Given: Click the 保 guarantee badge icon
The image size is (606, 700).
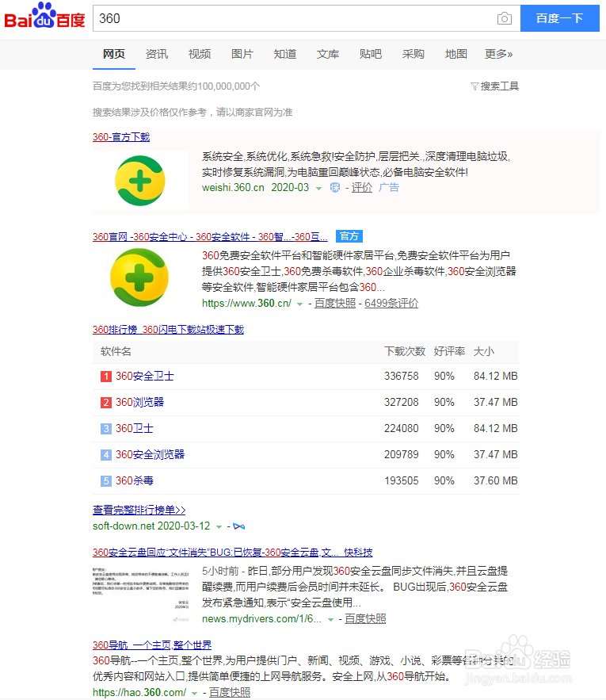Looking at the screenshot, I should pyautogui.click(x=335, y=188).
